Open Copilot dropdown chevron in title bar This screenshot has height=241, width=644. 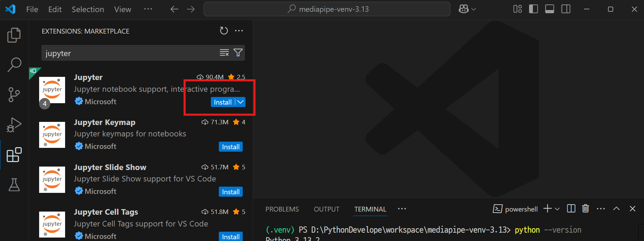474,9
